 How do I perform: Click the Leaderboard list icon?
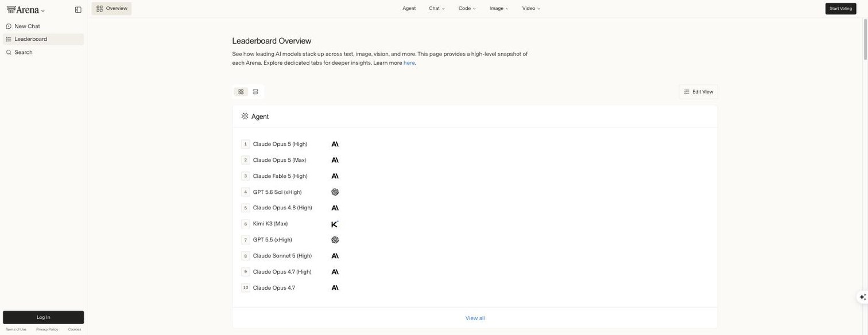pyautogui.click(x=9, y=39)
